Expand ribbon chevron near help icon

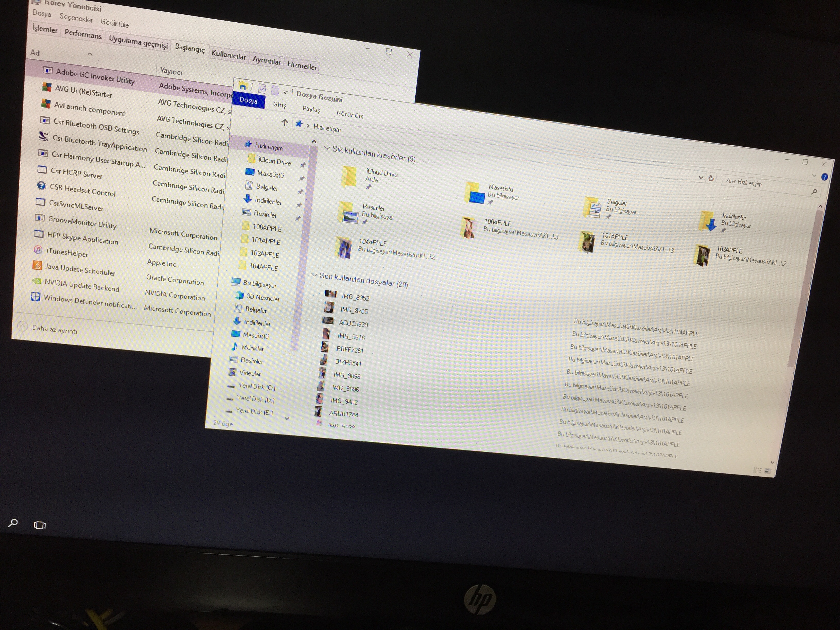click(814, 176)
